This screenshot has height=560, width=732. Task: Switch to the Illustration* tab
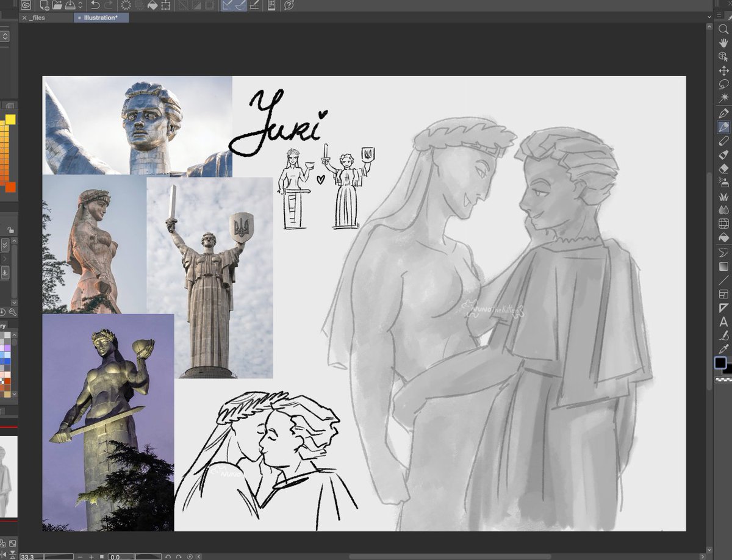(x=101, y=18)
